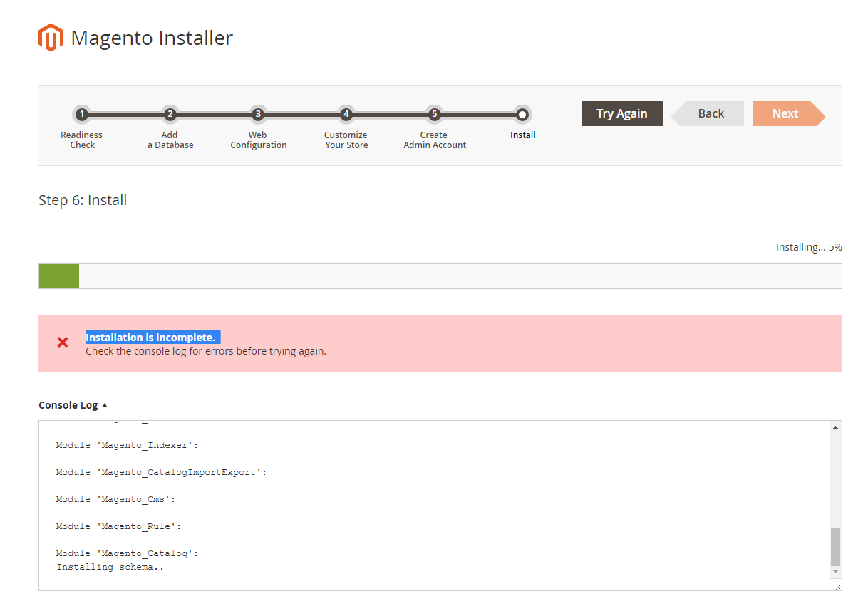This screenshot has width=868, height=616.
Task: Select step 2 Add a Database circle
Action: [x=170, y=114]
